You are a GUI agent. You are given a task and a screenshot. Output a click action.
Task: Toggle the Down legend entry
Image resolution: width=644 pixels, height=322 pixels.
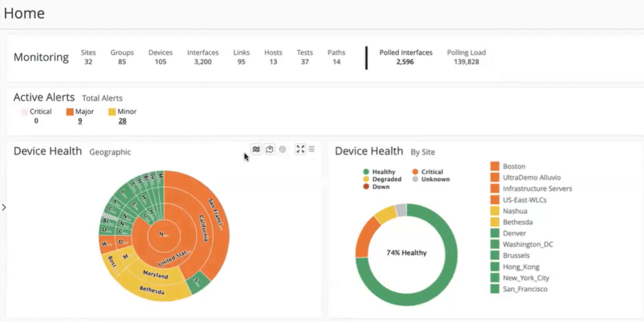[x=376, y=187]
